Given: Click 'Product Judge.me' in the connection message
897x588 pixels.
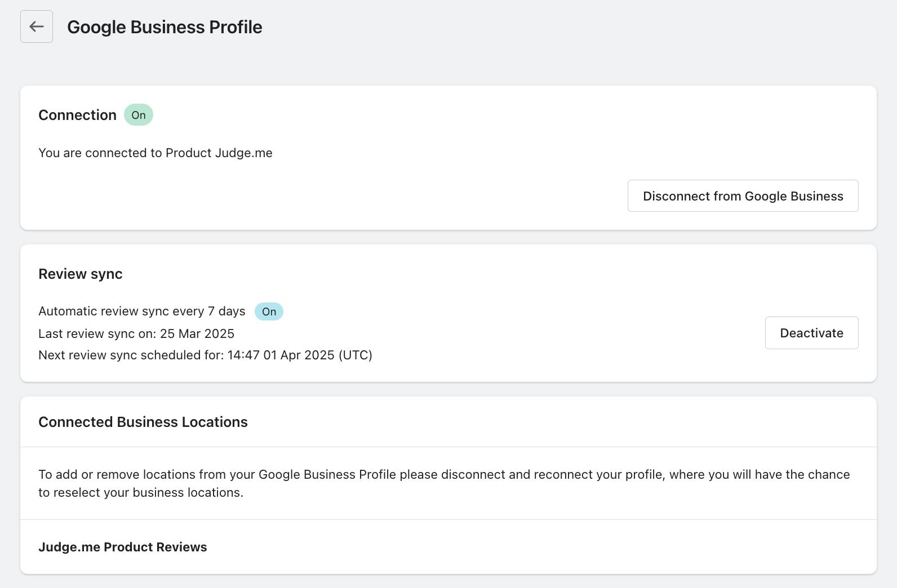Looking at the screenshot, I should point(219,153).
